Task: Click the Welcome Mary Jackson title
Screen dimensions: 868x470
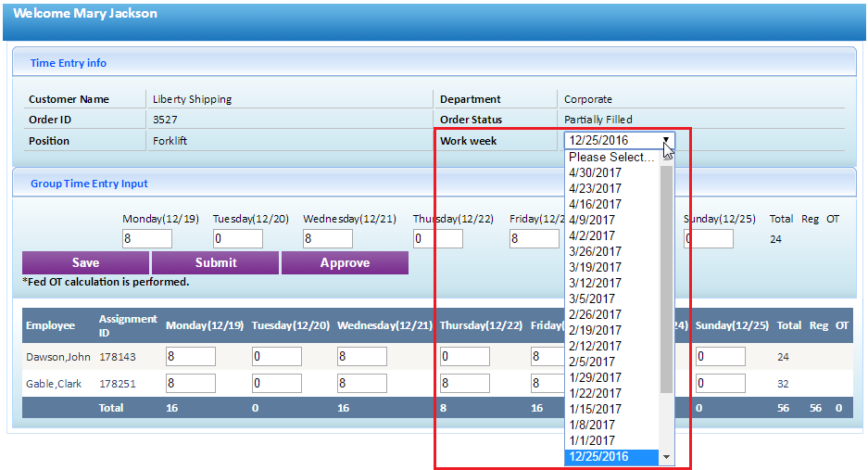Action: coord(85,13)
